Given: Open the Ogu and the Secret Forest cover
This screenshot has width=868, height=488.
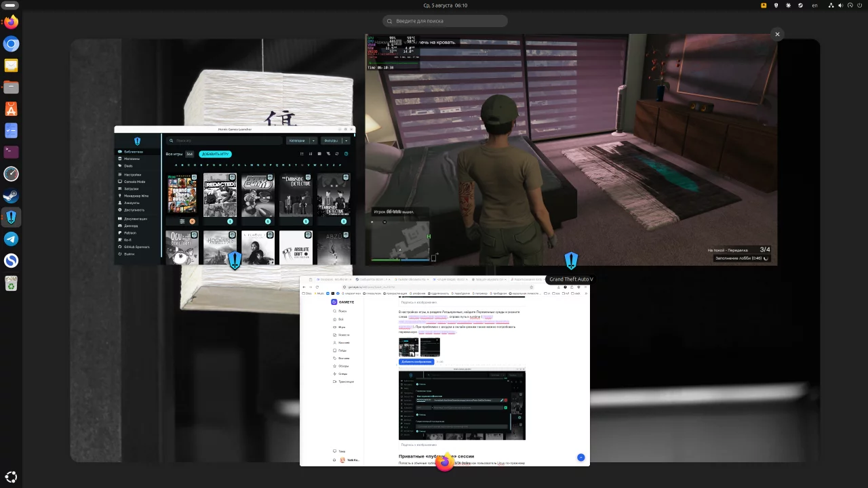Looking at the screenshot, I should pos(182,247).
